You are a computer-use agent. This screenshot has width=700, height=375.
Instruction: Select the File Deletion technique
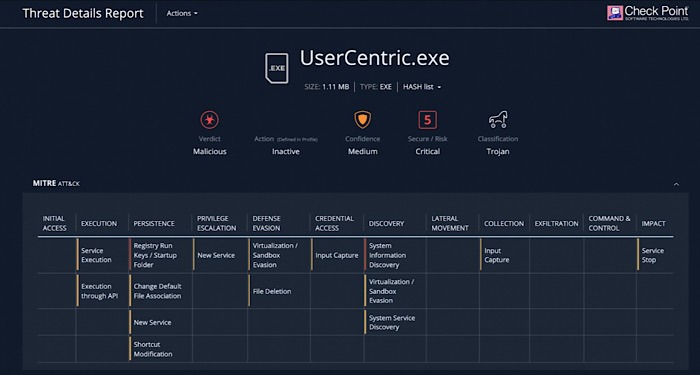272,291
